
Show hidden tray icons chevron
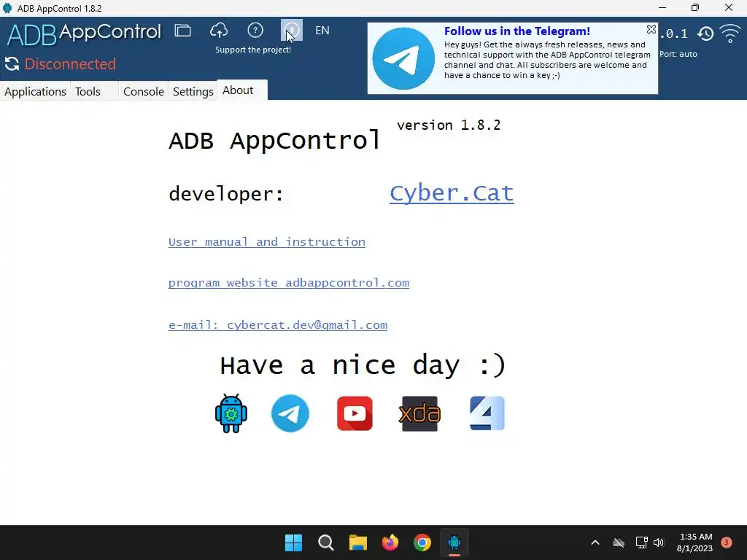pos(595,542)
